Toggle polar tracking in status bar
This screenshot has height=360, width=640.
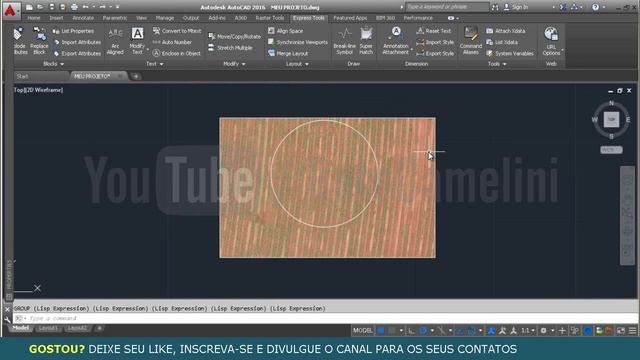[423, 331]
